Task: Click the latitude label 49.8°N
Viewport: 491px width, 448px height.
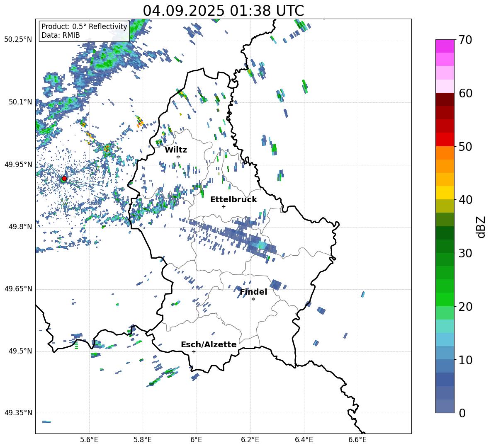Action: 20,227
